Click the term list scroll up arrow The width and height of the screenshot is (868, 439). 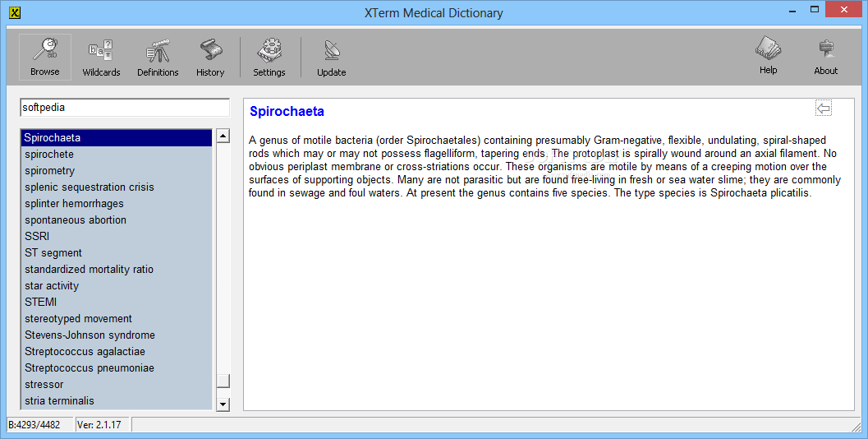click(223, 136)
